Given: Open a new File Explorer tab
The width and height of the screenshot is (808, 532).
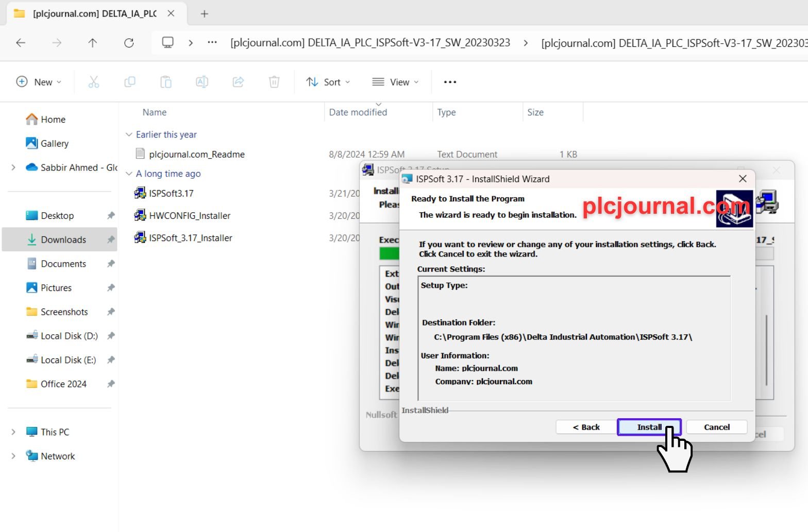Looking at the screenshot, I should coord(205,14).
